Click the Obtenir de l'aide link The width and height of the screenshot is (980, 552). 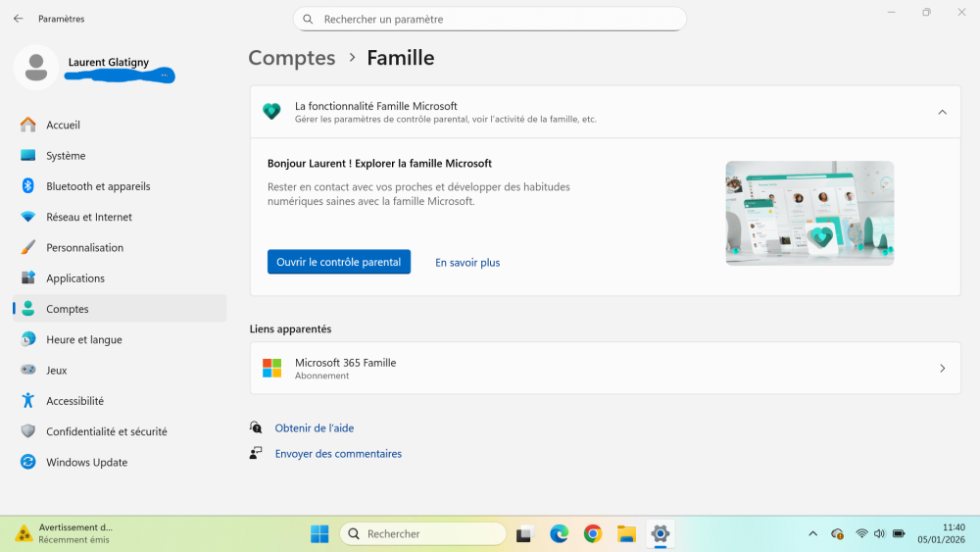(314, 428)
